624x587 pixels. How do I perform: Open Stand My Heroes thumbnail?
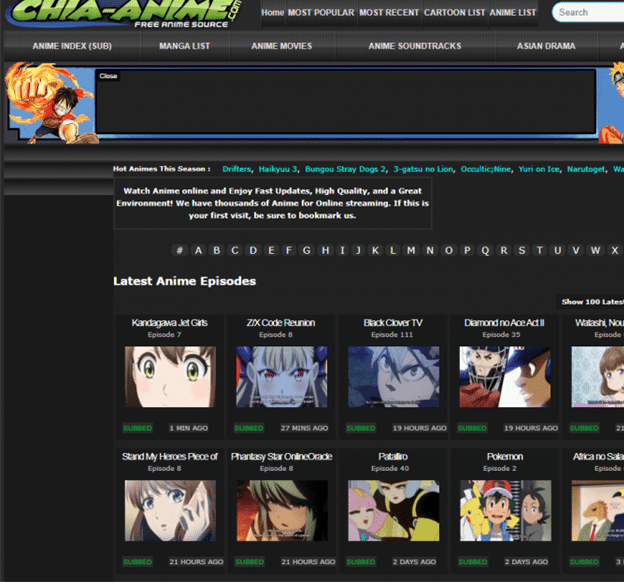click(170, 511)
